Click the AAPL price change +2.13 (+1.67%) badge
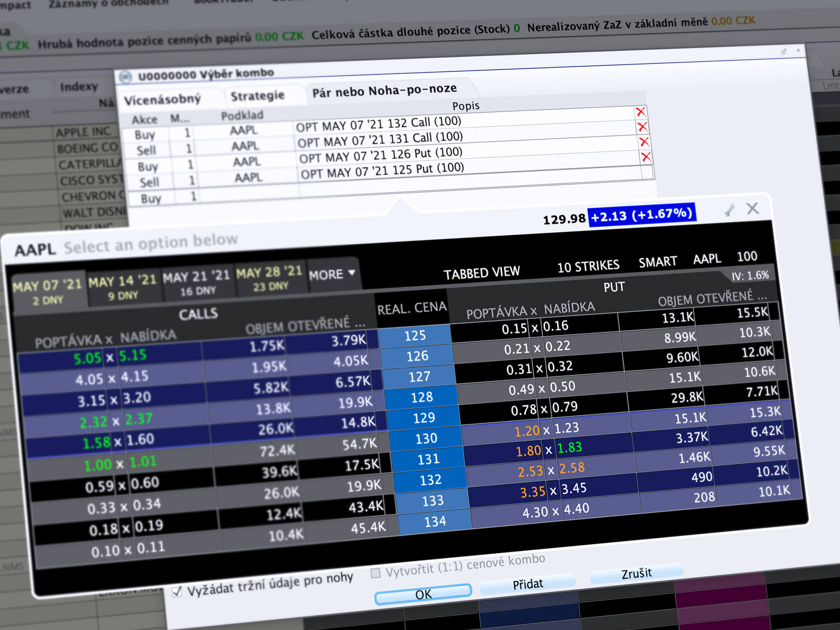 pos(642,215)
